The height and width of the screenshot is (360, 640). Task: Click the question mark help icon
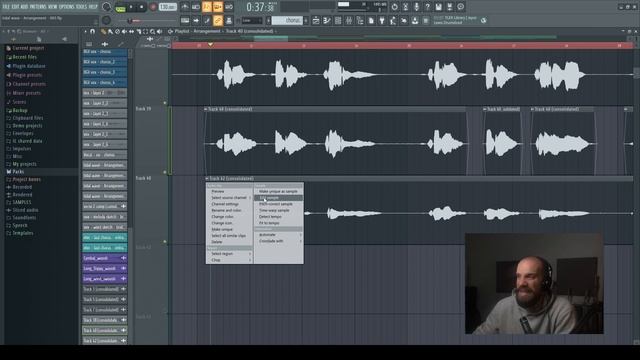(x=427, y=7)
